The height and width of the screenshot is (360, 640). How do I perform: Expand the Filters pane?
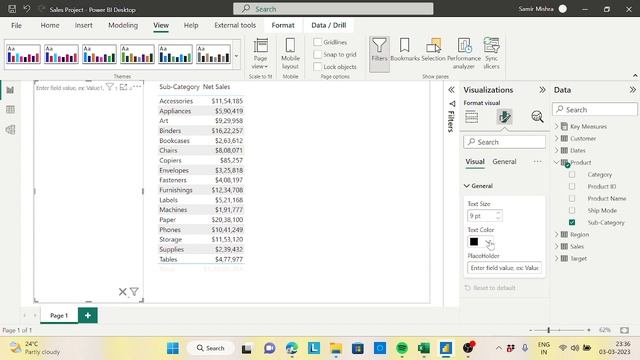tap(451, 90)
